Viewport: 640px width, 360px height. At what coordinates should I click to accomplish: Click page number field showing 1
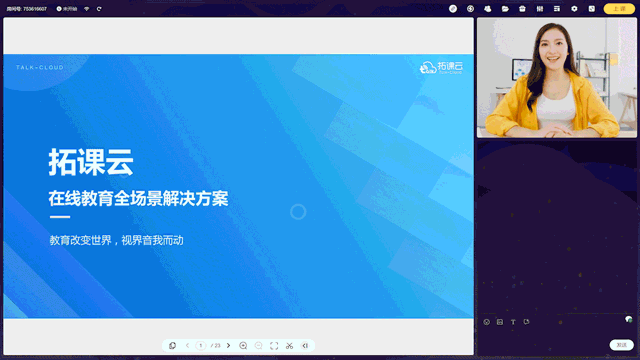(x=200, y=345)
